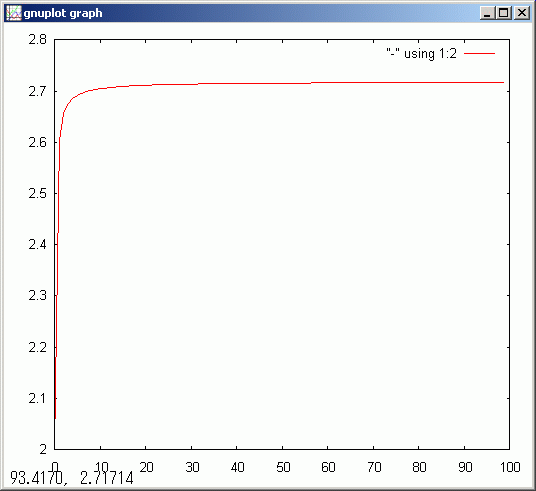Click the 2.3 y-axis tick label
This screenshot has width=536, height=491.
pos(38,295)
